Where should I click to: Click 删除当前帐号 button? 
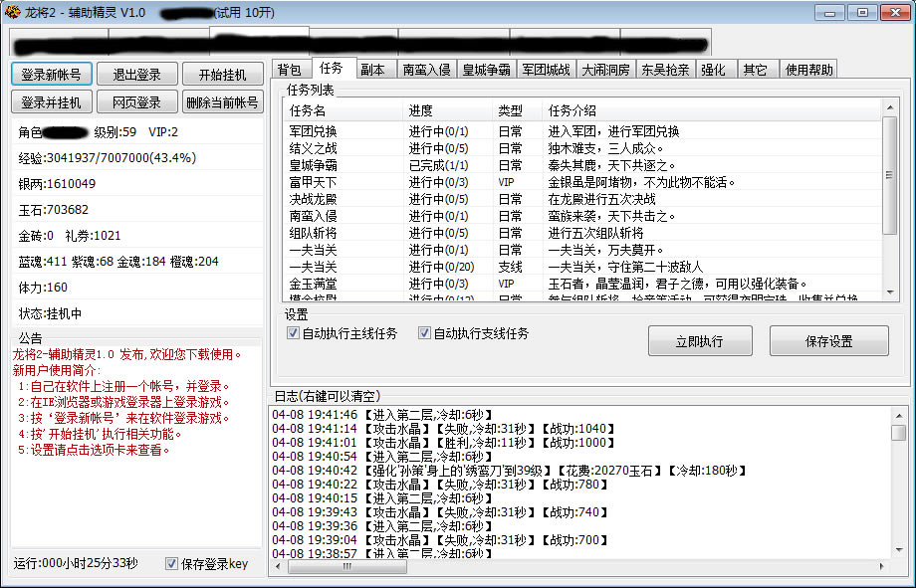(223, 102)
